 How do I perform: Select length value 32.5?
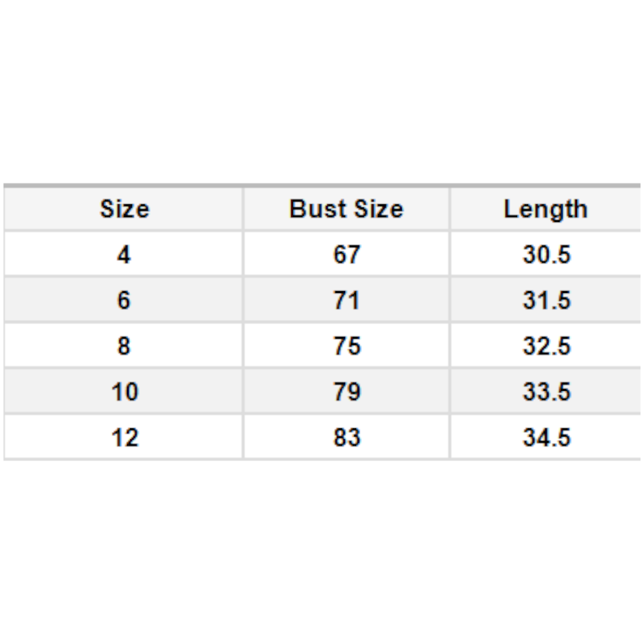tap(546, 345)
